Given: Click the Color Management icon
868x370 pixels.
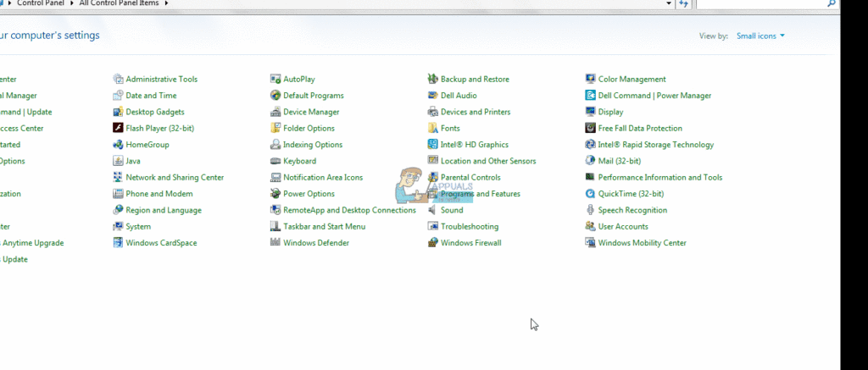Looking at the screenshot, I should pyautogui.click(x=591, y=80).
